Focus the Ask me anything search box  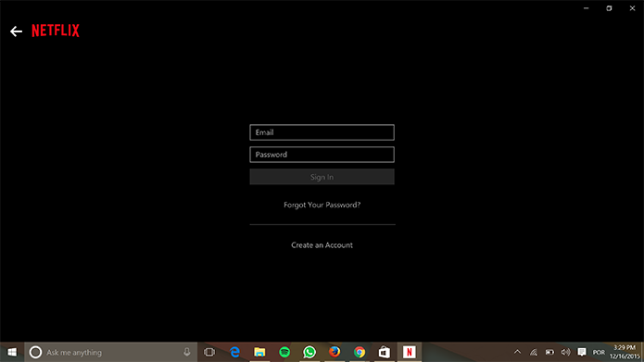point(111,352)
